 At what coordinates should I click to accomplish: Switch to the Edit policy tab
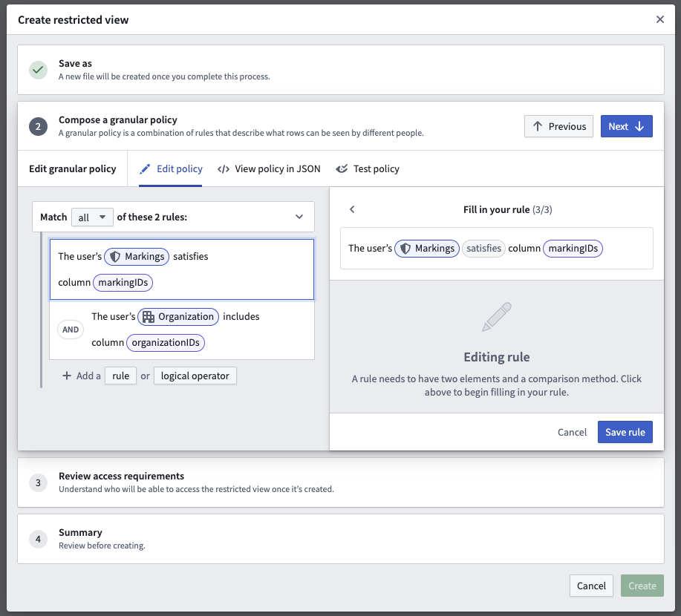click(x=171, y=169)
